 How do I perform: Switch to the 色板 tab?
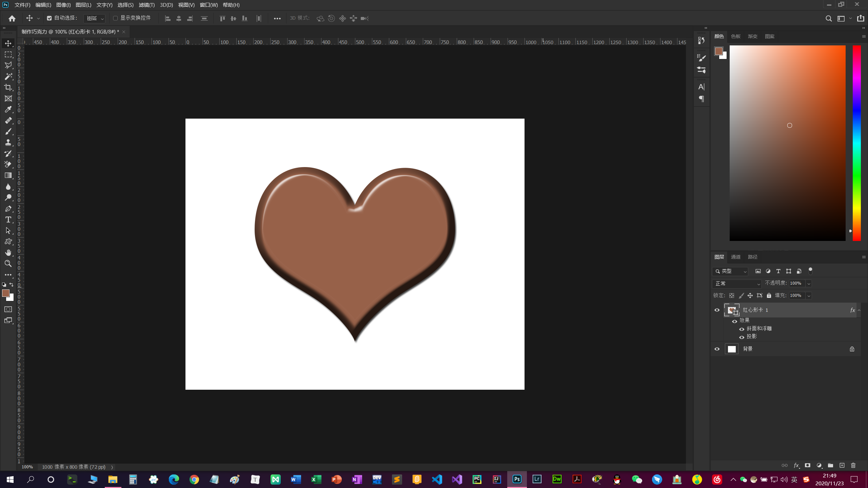(736, 36)
